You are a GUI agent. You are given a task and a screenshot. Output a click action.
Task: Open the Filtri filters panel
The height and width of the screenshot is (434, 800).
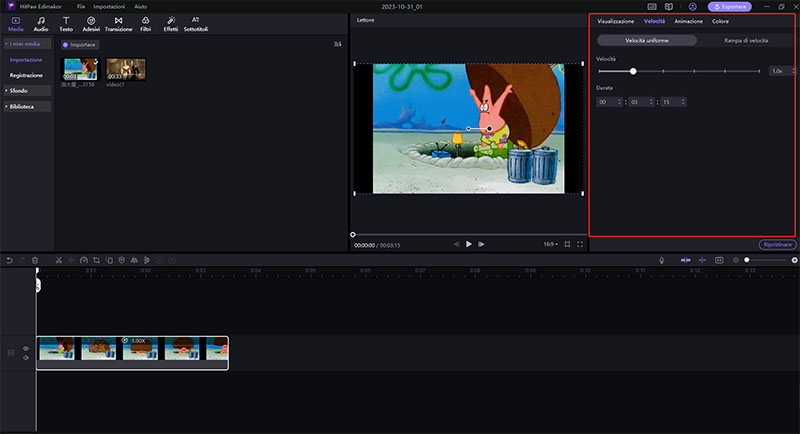(x=145, y=24)
